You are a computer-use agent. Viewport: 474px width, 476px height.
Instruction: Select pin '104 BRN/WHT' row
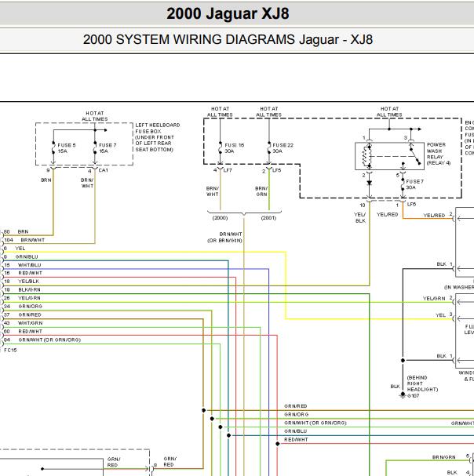pyautogui.click(x=24, y=240)
